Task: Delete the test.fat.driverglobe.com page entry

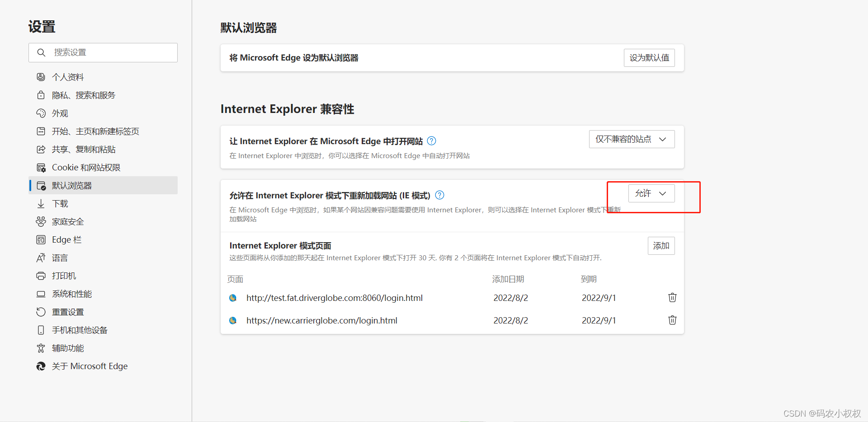Action: [x=672, y=297]
